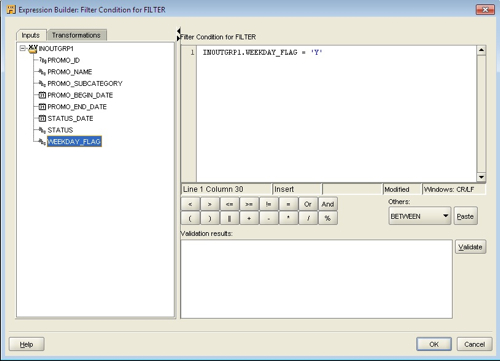Insert the less-than-or-equal operator

pyautogui.click(x=229, y=204)
